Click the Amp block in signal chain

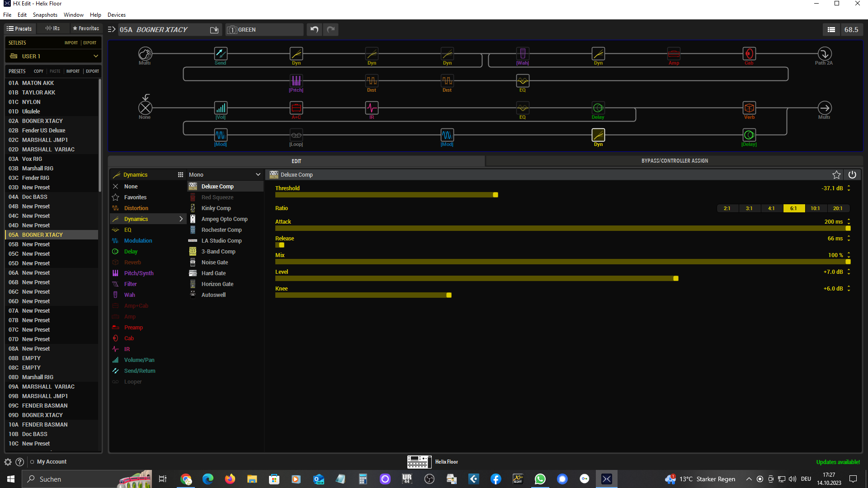(x=674, y=54)
